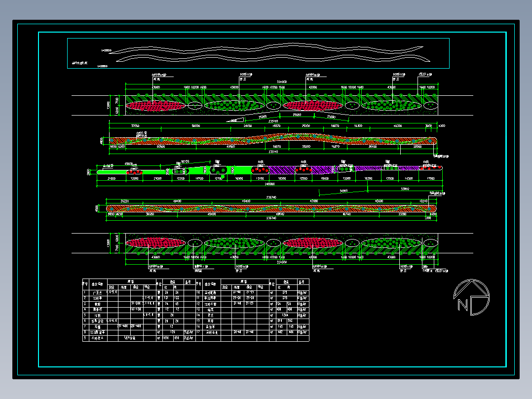Select the 50000 dimension label
532x399 pixels.
(x=196, y=125)
